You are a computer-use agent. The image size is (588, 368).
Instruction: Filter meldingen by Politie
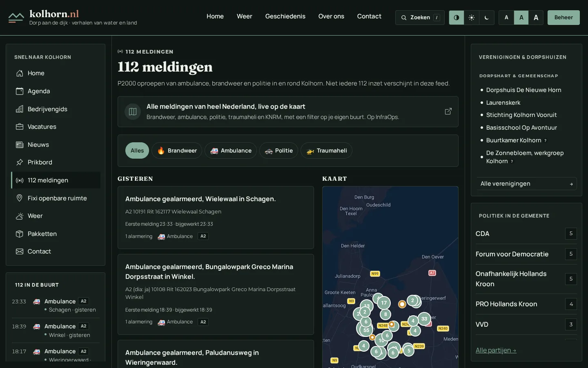(x=278, y=150)
